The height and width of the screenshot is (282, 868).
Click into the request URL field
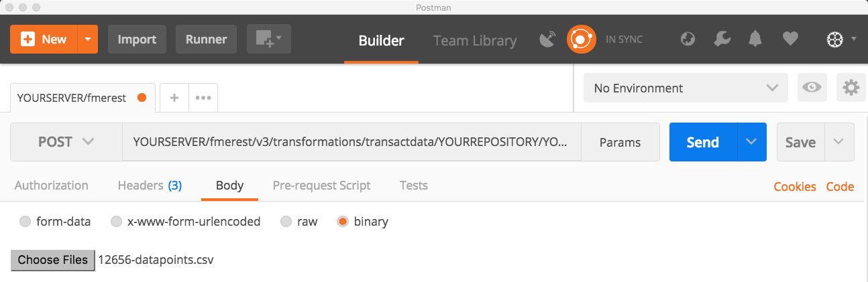point(350,142)
